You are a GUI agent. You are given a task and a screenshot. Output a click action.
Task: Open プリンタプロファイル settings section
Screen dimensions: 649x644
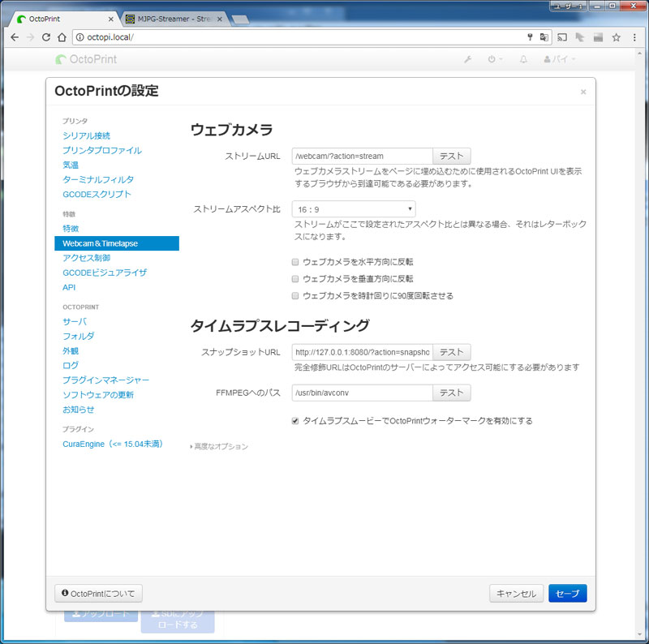(102, 150)
